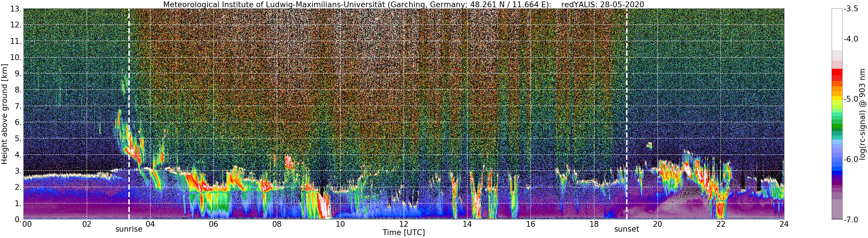Click the "24" time axis tick label

tap(784, 224)
